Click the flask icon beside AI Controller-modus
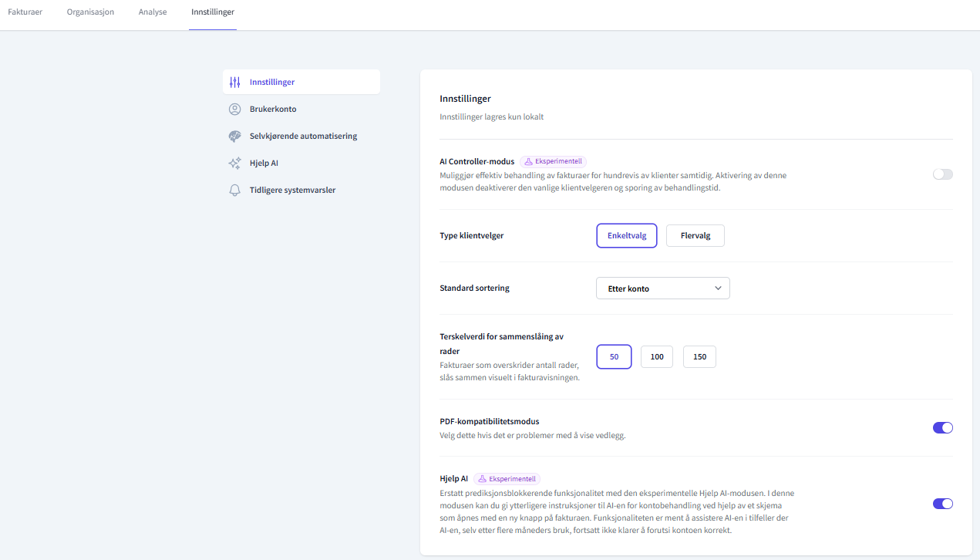This screenshot has width=980, height=560. (529, 162)
